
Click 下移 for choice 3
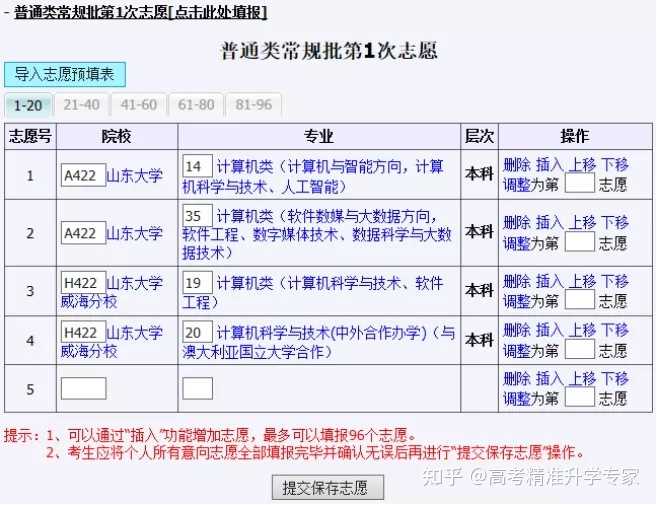615,281
